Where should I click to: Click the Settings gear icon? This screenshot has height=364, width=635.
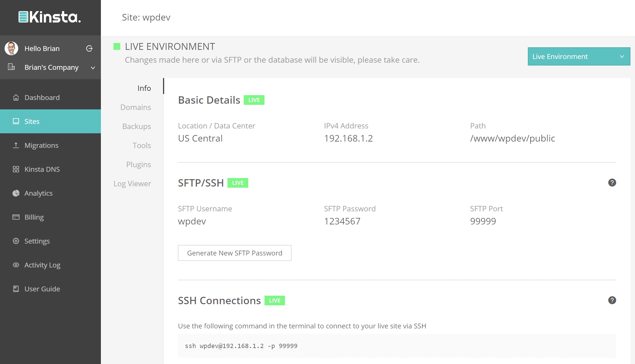point(16,241)
